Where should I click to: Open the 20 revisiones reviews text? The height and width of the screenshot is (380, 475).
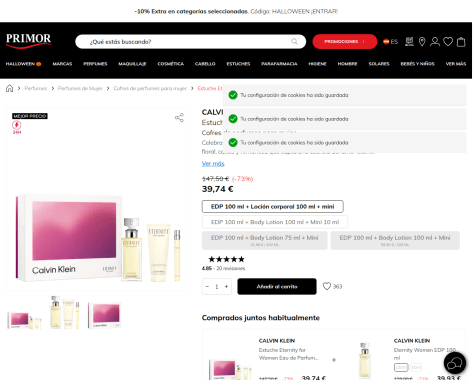[x=231, y=268]
